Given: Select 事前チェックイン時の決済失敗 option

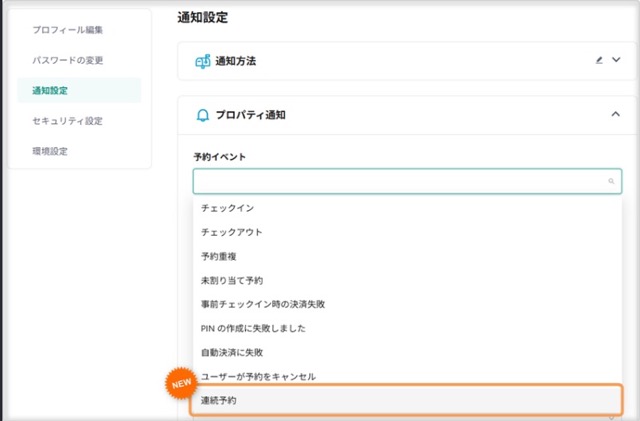Looking at the screenshot, I should click(x=407, y=304).
